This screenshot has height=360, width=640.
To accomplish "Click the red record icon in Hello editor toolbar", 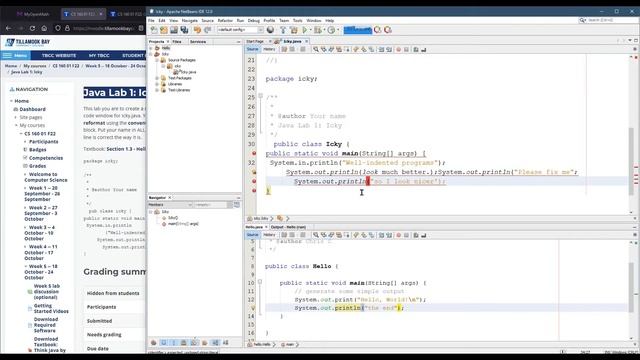I will [x=398, y=235].
